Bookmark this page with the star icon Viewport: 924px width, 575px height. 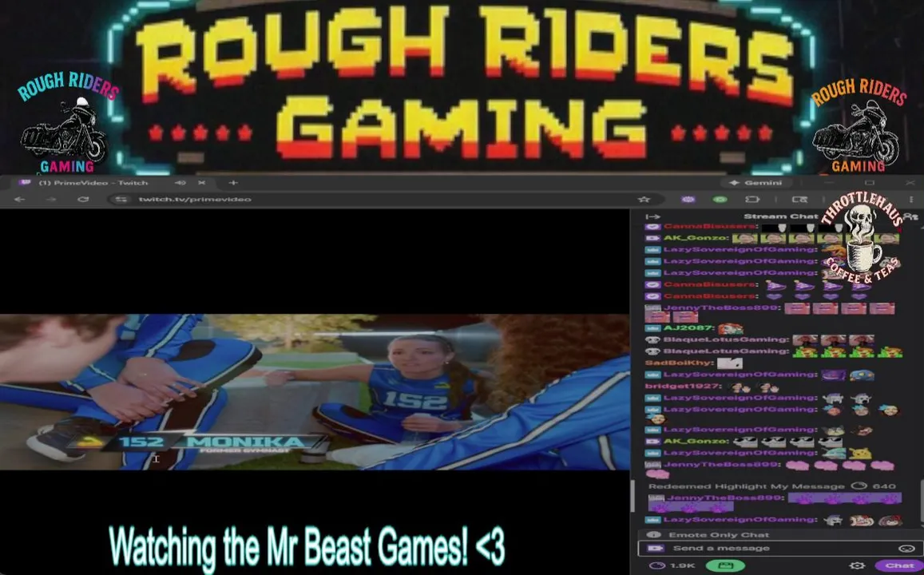click(644, 199)
